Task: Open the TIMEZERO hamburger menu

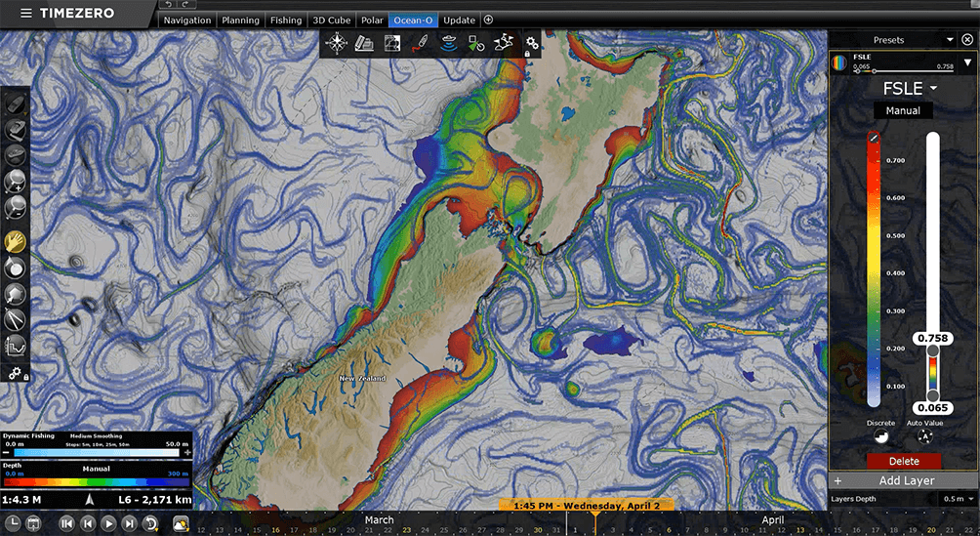Action: tap(22, 13)
